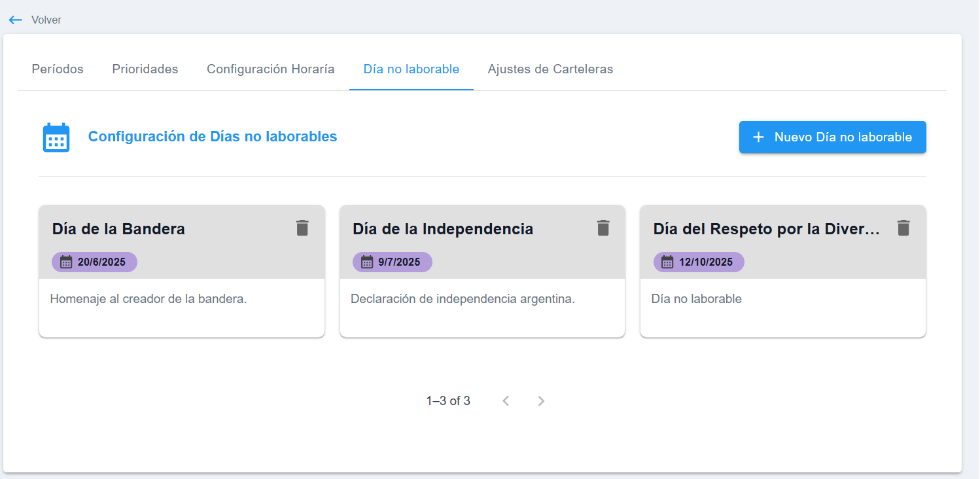Click the calendar icon in the 20/6/2025 chip
980x479 pixels.
click(x=66, y=262)
